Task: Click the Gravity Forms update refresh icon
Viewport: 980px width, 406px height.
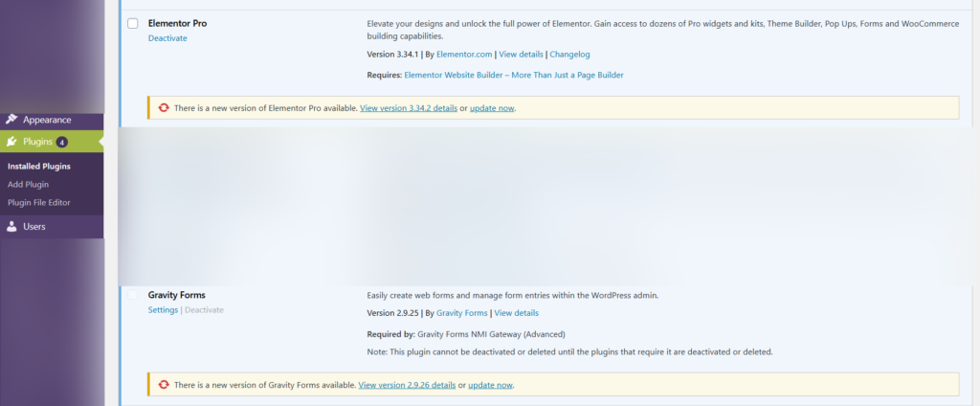Action: click(164, 385)
